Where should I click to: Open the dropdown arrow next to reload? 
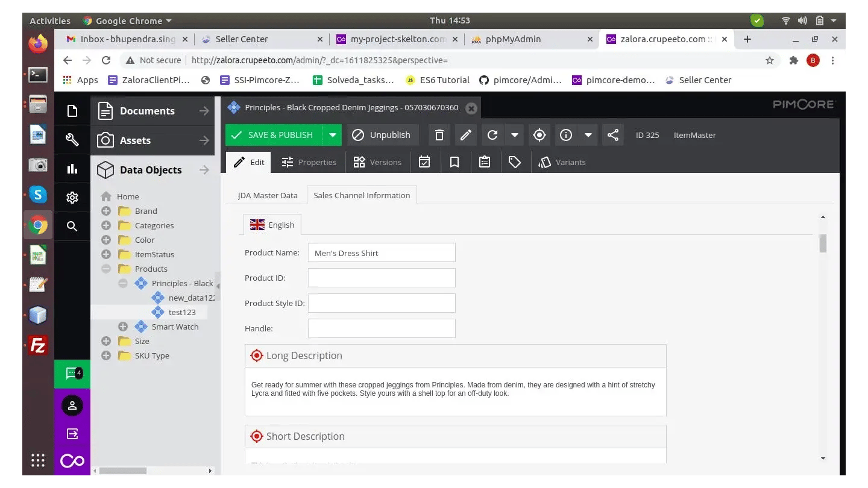pos(514,135)
